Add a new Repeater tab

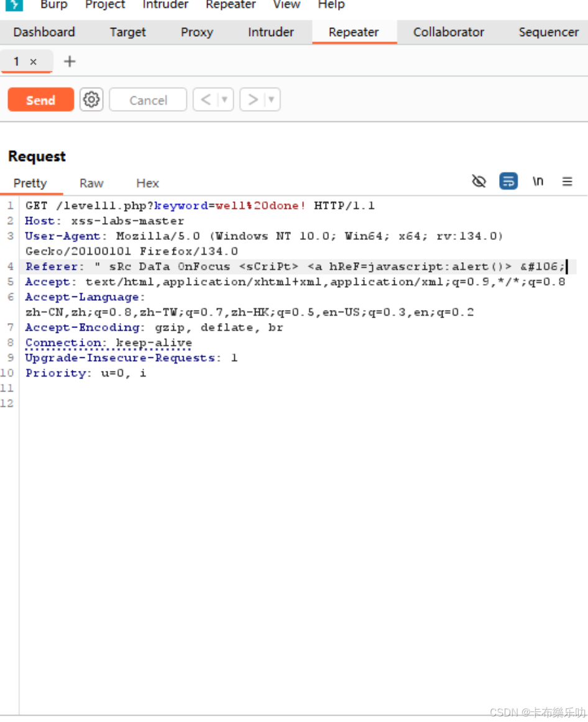(x=70, y=62)
